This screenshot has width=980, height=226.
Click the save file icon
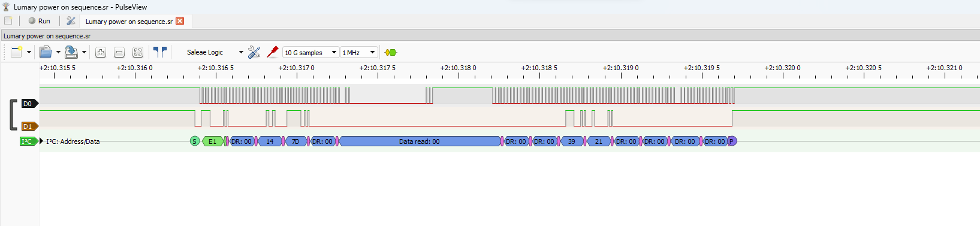(71, 52)
